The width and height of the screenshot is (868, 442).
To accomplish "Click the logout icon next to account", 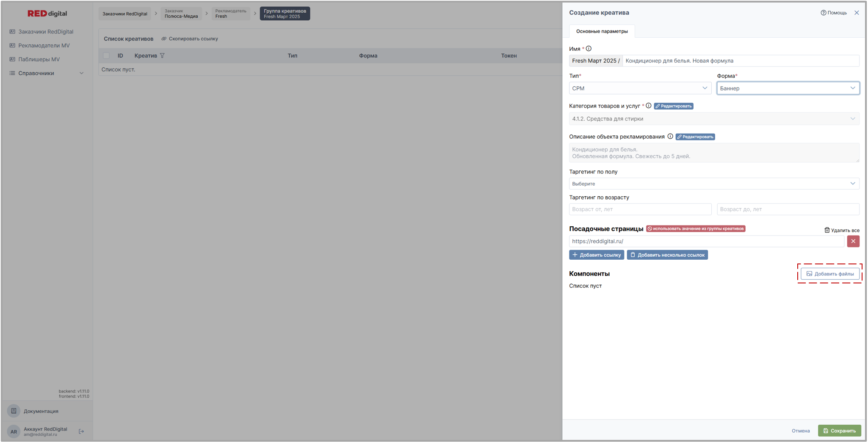I will tap(81, 431).
